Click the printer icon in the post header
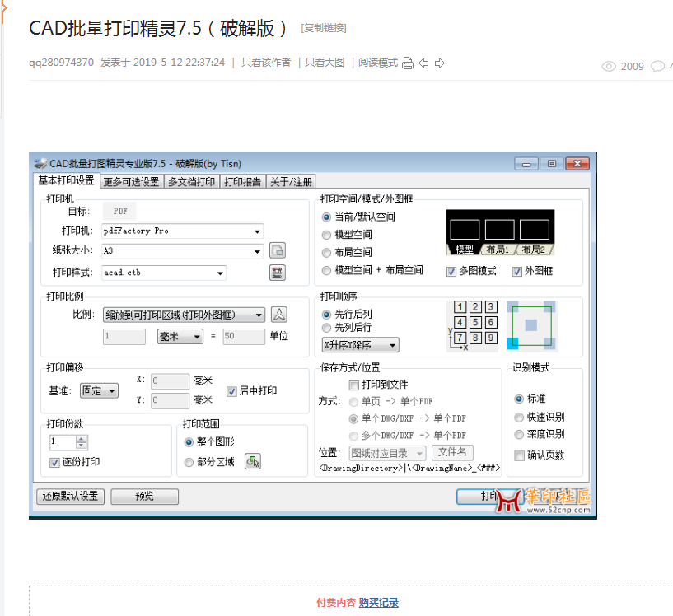 coord(407,63)
